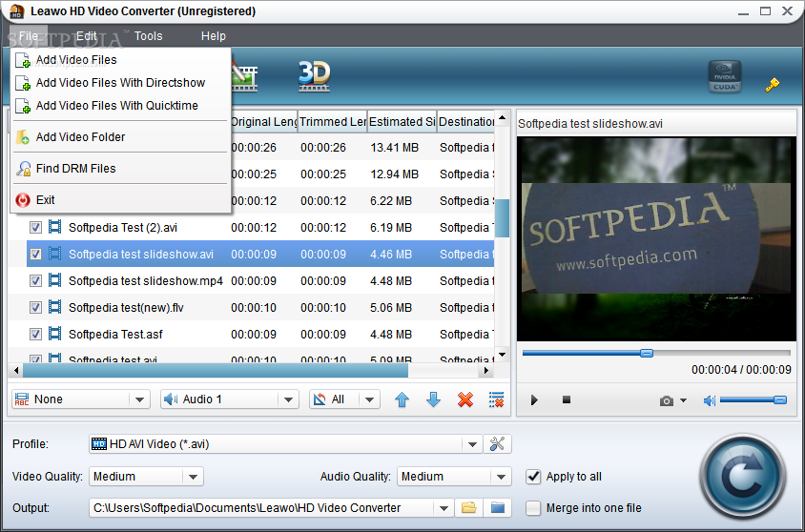Viewport: 805px width, 532px height.
Task: Select the Softpedia Test.asf file row
Action: pos(260,334)
